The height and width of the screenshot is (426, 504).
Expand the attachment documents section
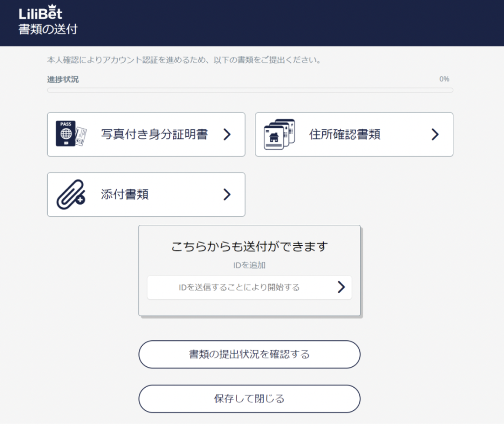(146, 194)
